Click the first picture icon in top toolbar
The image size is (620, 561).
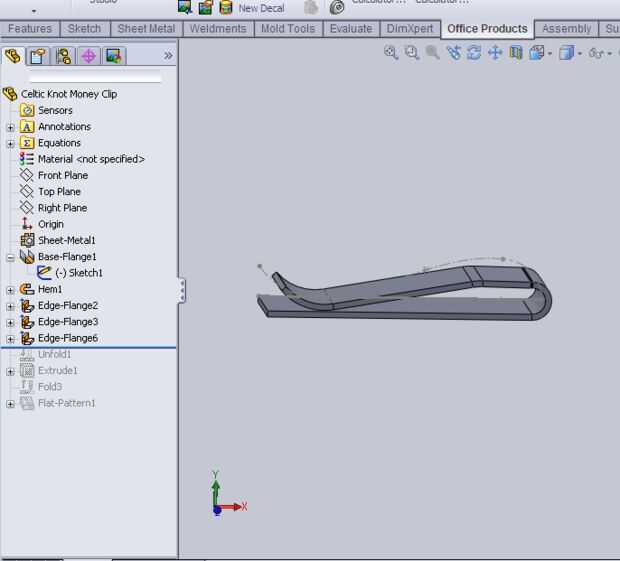click(185, 7)
